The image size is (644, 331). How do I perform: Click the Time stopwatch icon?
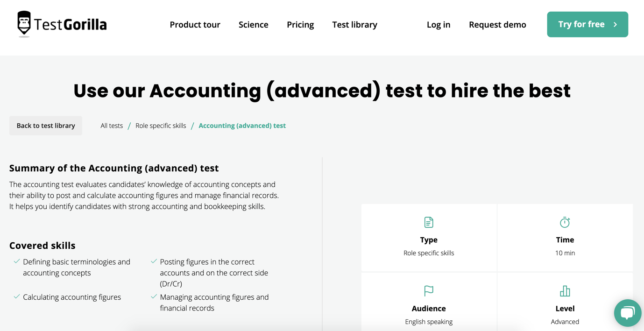(x=565, y=222)
